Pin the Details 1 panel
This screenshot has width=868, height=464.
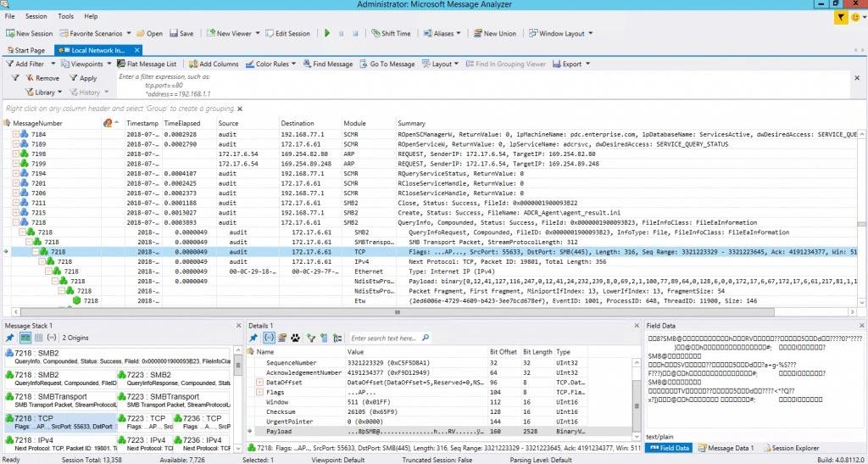253,338
